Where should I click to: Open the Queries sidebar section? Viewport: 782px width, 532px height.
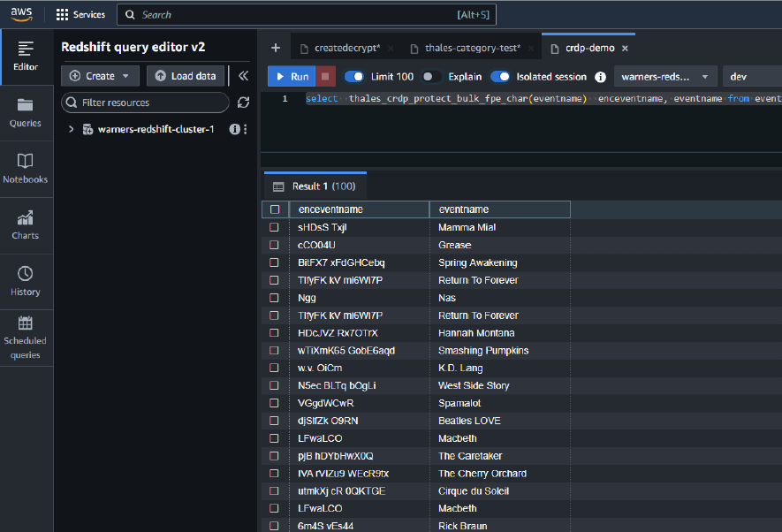[x=26, y=113]
